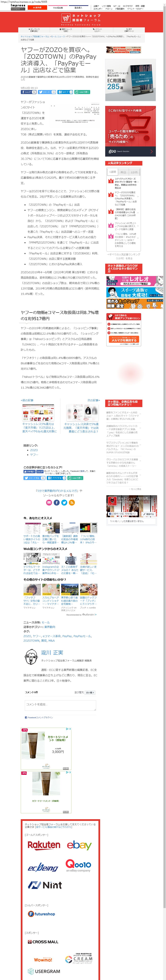This screenshot has width=166, height=980.
Task: Open the 業界動向 article category link
Action: point(50,627)
